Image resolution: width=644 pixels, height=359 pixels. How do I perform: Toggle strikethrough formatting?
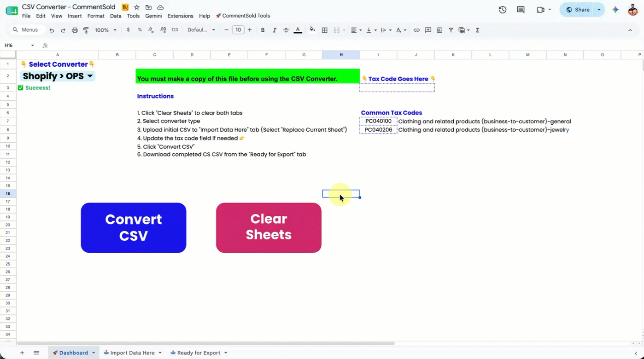tap(286, 30)
